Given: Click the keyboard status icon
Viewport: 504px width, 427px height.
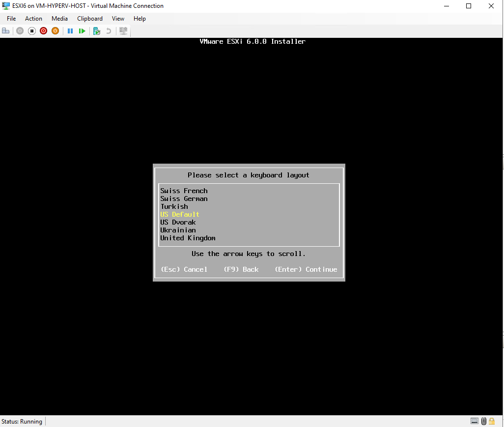Looking at the screenshot, I should [475, 421].
